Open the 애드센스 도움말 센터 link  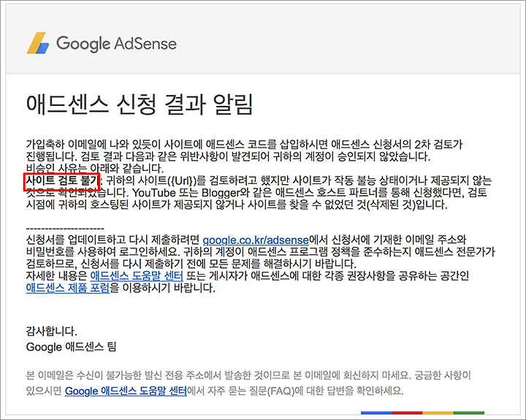click(x=137, y=276)
